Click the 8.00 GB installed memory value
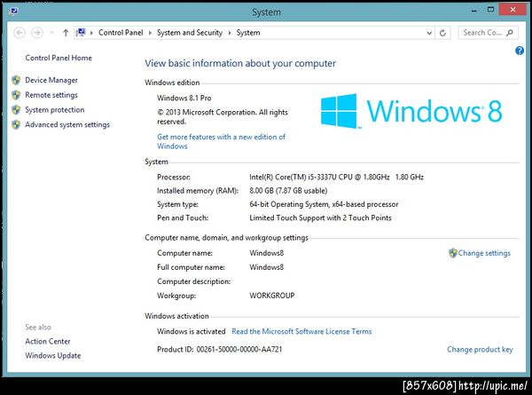Viewport: 532px width, 395px height. 288,191
